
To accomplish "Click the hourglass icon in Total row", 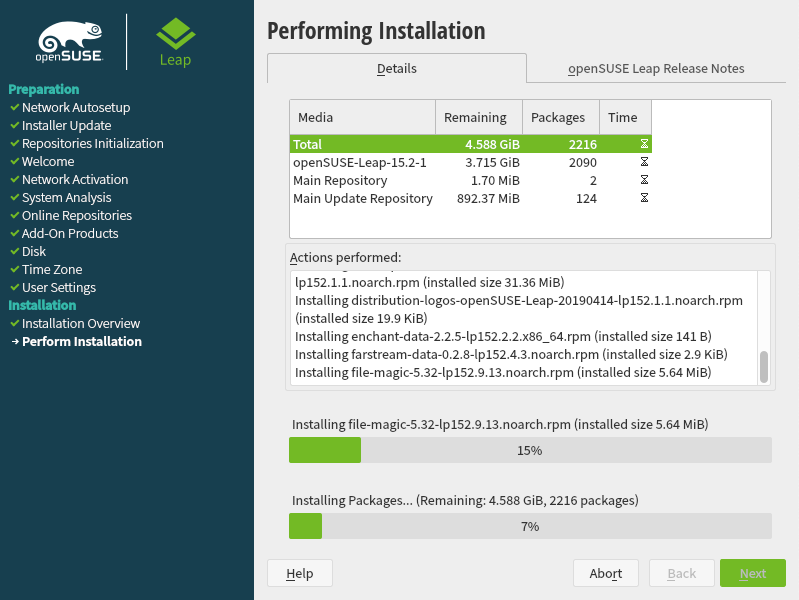I will click(644, 144).
